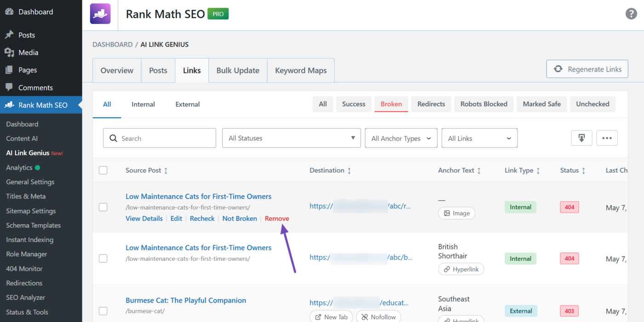The image size is (644, 322).
Task: Check the first Low Maintenance Cats row checkbox
Action: tap(103, 207)
